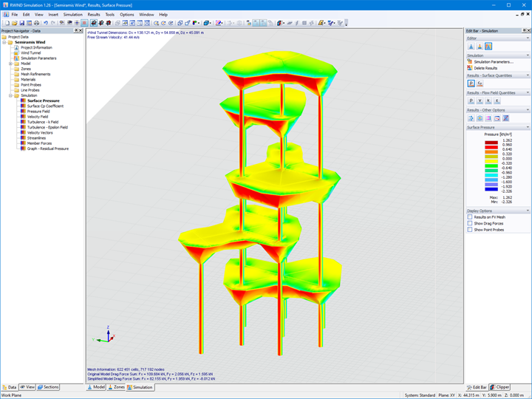Collapse the Semiramis Wind tree node
Screen dimensions: 532x399
4,42
